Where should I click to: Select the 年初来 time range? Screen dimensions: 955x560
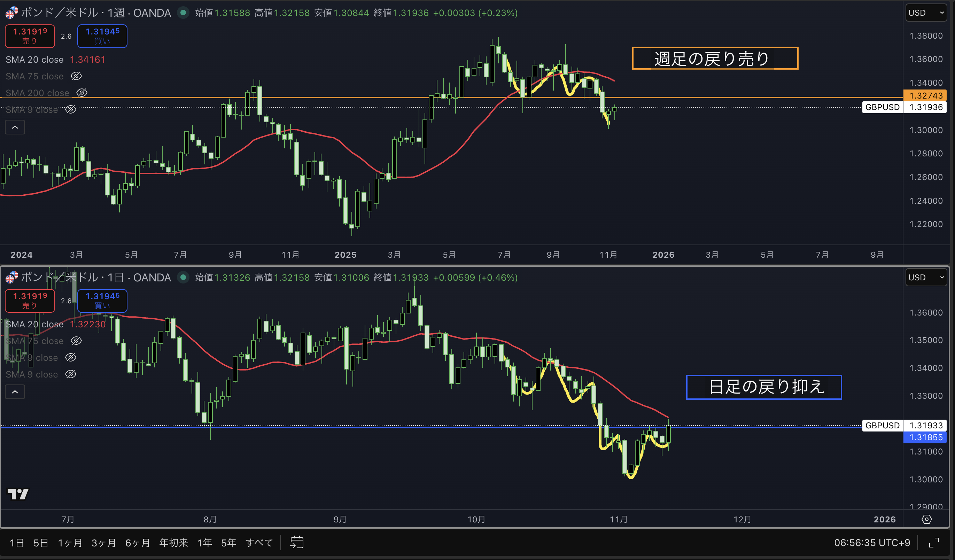(173, 543)
